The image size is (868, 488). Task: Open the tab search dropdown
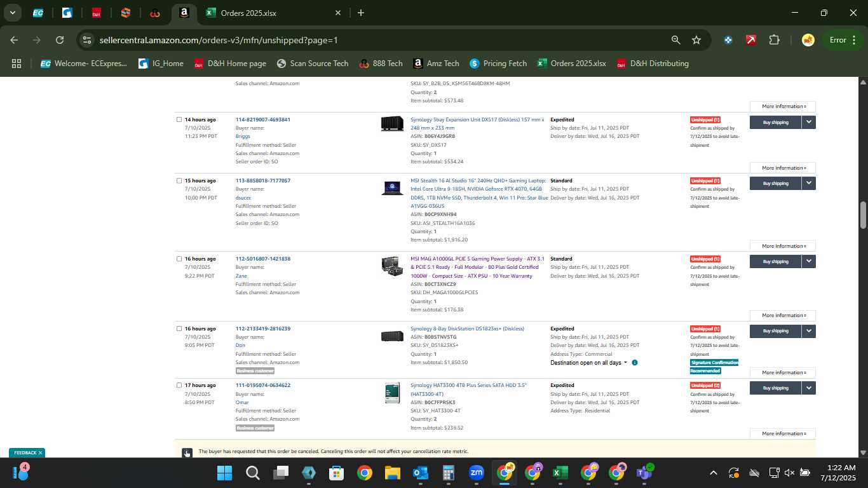pyautogui.click(x=13, y=13)
